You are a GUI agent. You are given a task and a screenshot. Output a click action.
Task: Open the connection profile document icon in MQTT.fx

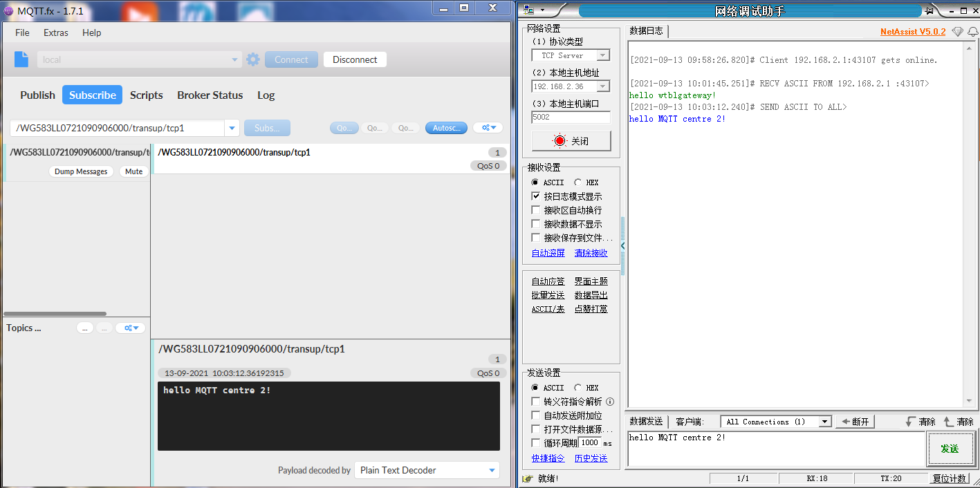pyautogui.click(x=21, y=59)
